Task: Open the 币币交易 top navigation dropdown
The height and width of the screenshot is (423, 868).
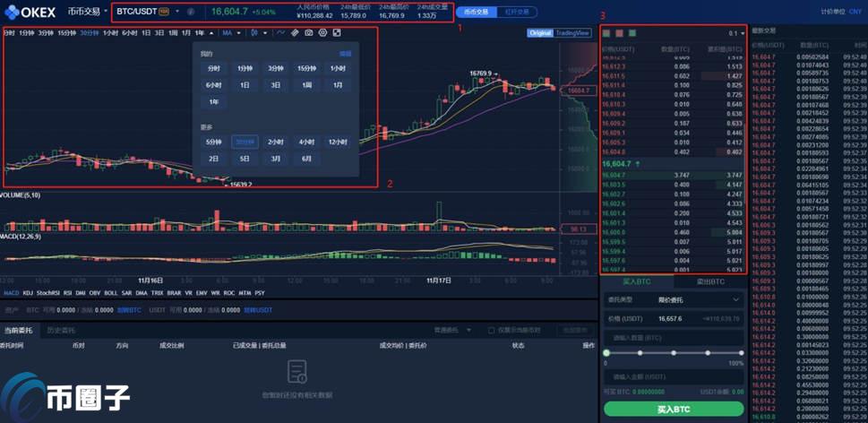Action: 88,11
